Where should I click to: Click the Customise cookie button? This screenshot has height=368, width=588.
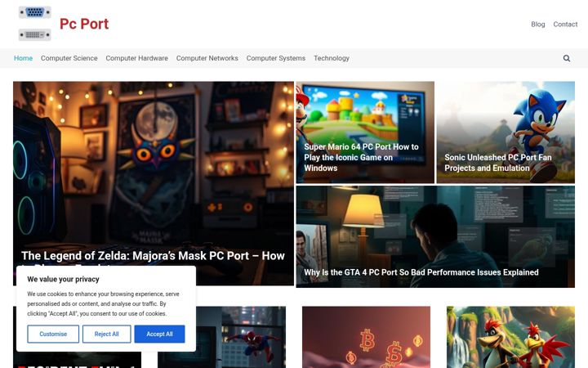[x=53, y=334]
